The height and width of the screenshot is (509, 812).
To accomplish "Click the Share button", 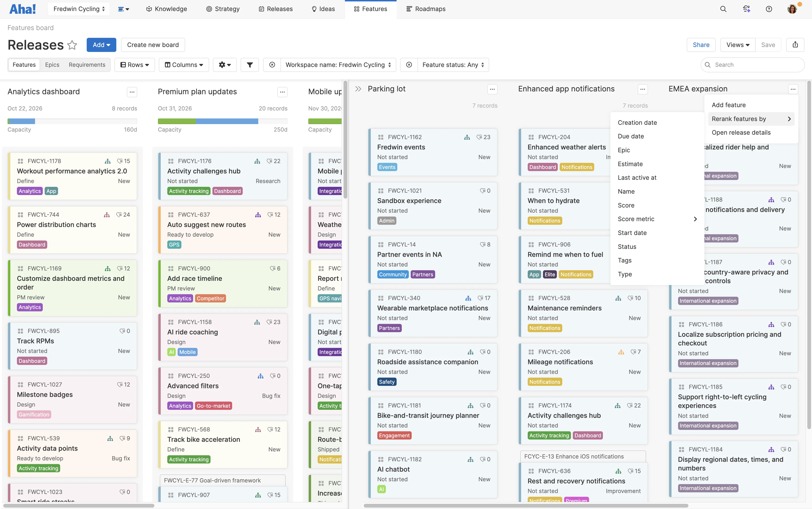I will [701, 45].
